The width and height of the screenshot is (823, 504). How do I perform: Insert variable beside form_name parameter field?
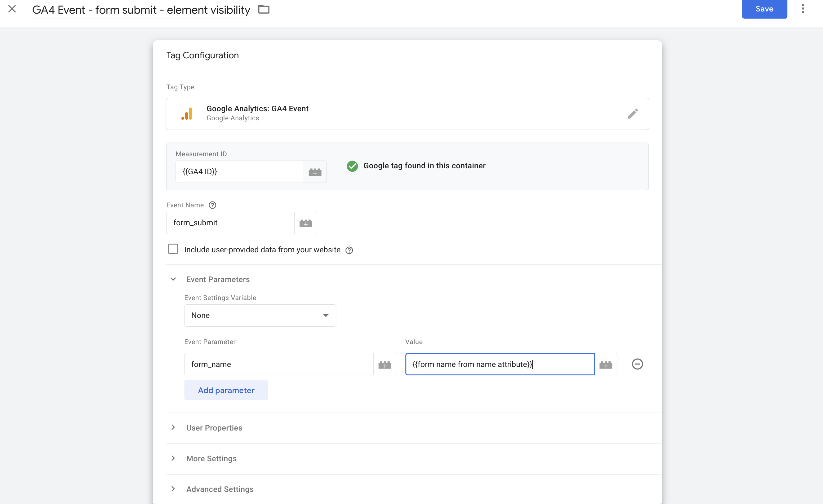click(385, 365)
